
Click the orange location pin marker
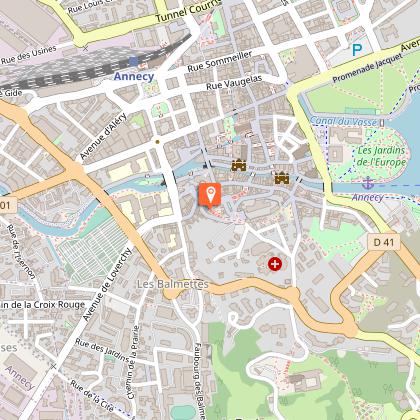point(210,196)
